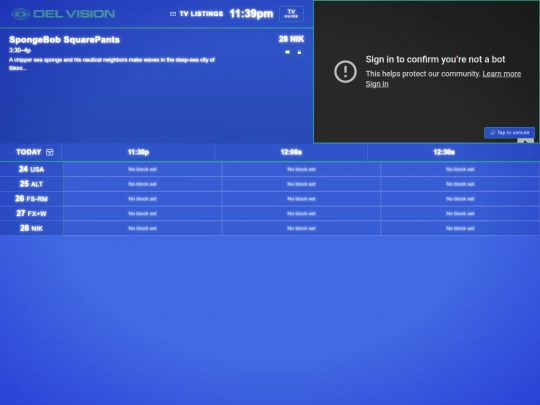Screen dimensions: 540x405
Task: Click the 12:30a block for 26 FS-RM
Action: coord(460,199)
